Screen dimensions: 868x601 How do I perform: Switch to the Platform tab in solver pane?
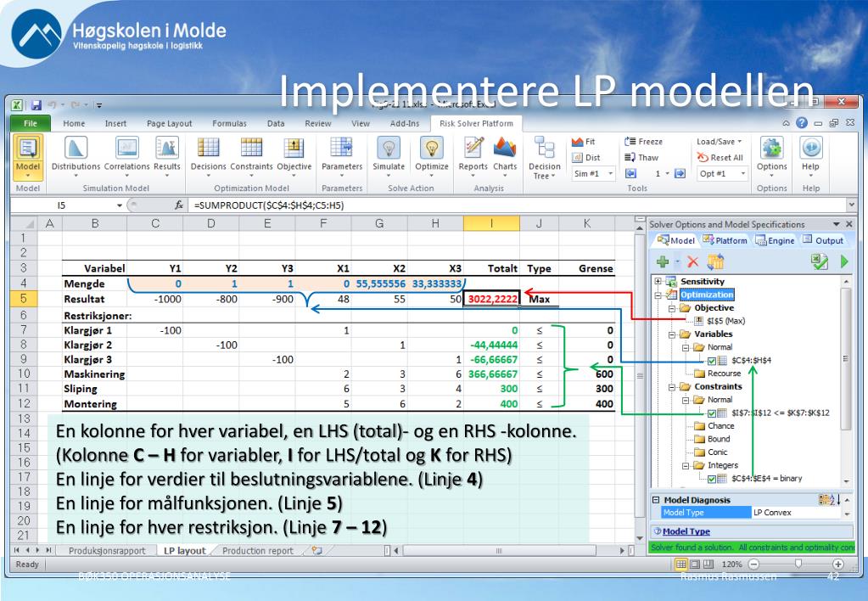tap(725, 240)
